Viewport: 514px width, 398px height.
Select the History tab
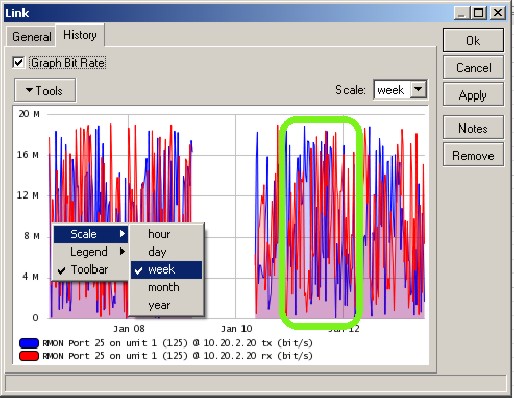point(80,35)
